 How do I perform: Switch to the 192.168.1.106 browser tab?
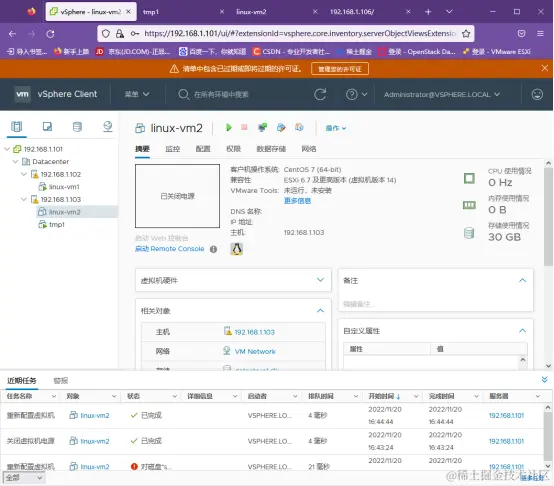[x=370, y=12]
